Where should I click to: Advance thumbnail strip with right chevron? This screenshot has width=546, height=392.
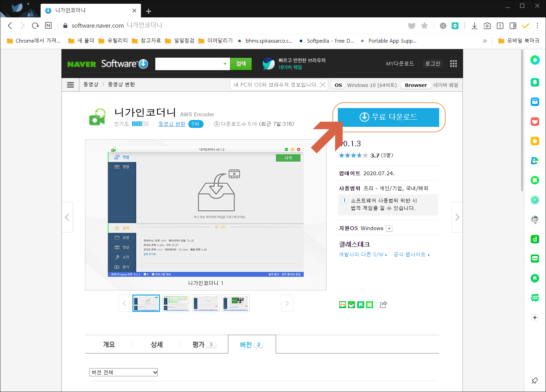click(287, 303)
